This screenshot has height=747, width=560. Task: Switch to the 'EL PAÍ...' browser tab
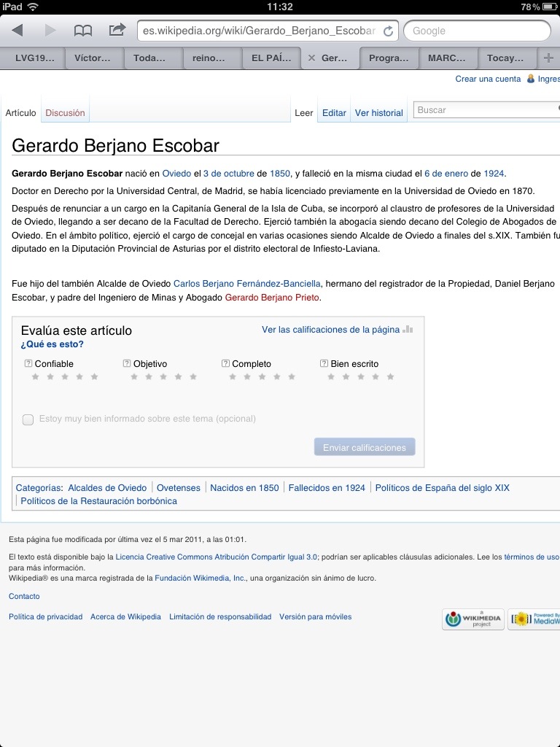coord(271,58)
